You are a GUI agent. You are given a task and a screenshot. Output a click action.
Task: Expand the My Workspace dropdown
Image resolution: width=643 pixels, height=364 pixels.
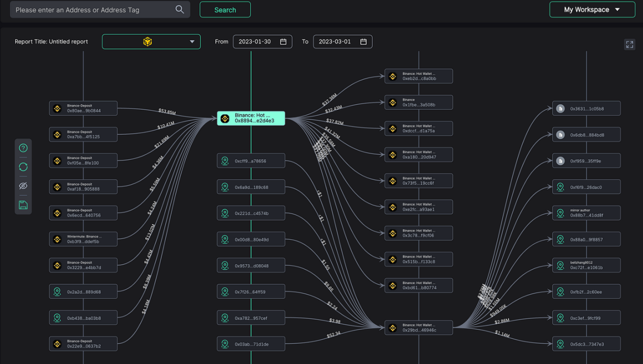pyautogui.click(x=592, y=9)
